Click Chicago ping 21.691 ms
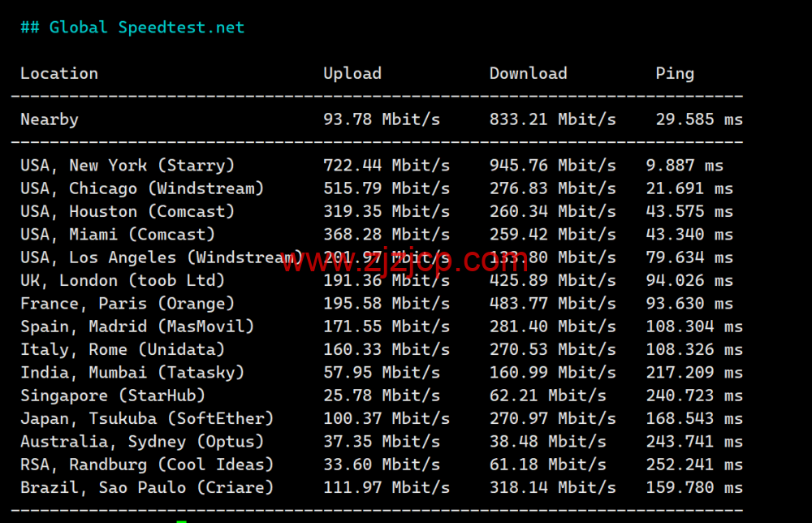The height and width of the screenshot is (523, 812). pyautogui.click(x=689, y=188)
